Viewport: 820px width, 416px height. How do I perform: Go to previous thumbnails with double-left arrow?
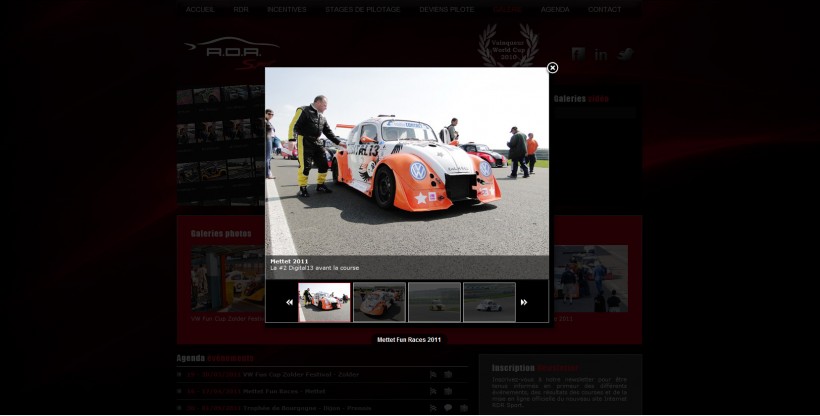[x=289, y=302]
